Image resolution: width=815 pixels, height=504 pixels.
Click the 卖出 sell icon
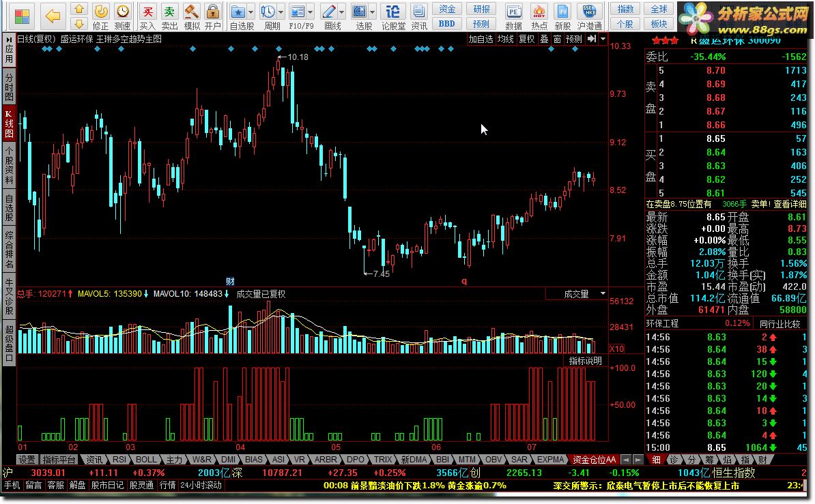click(169, 11)
